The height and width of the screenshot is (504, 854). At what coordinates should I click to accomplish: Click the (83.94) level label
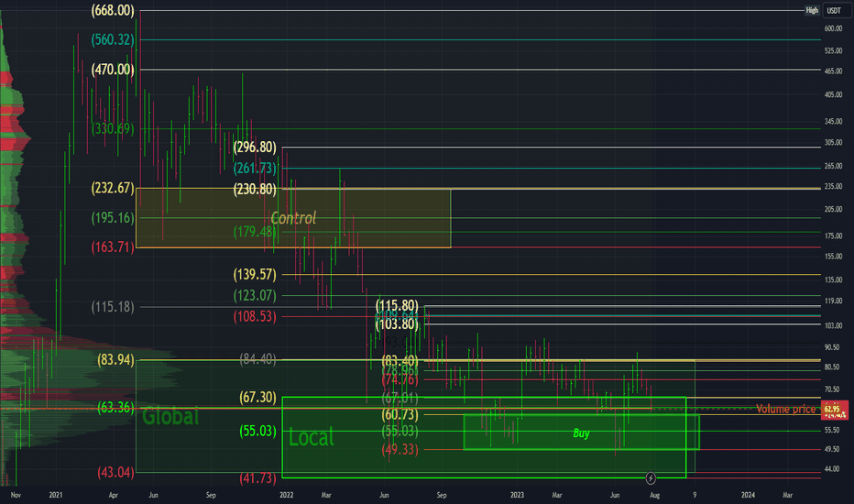(115, 359)
